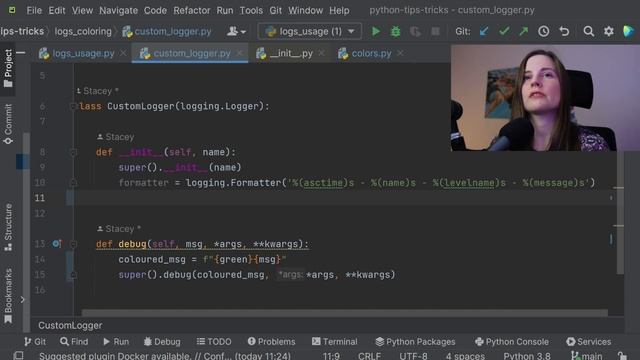Viewport: 640px width, 360px height.
Task: Open the Find tool window
Action: click(74, 342)
